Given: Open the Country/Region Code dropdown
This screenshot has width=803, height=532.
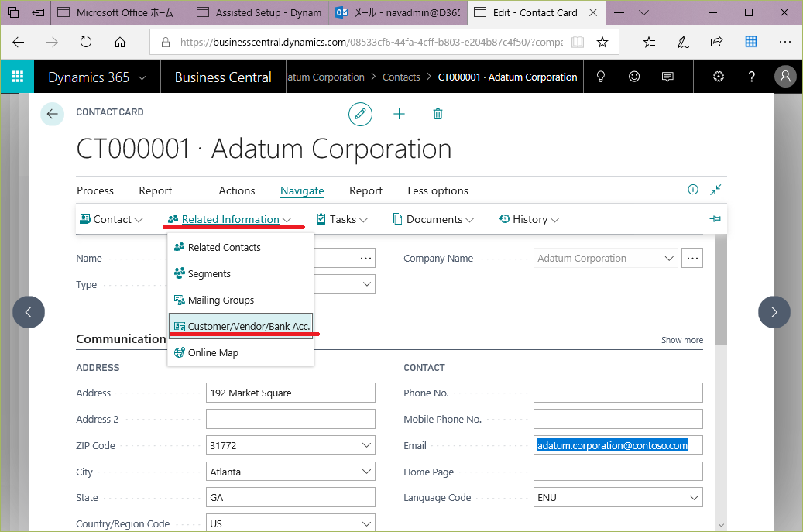Looking at the screenshot, I should (367, 523).
